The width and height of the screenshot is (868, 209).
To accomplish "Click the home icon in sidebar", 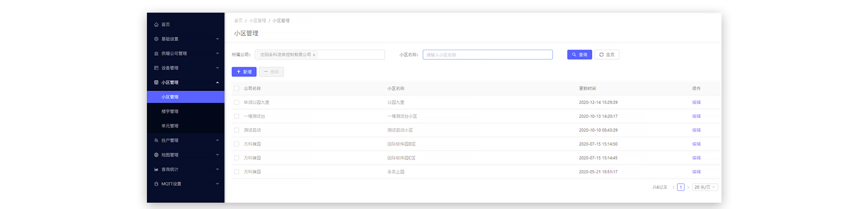I will (x=156, y=25).
